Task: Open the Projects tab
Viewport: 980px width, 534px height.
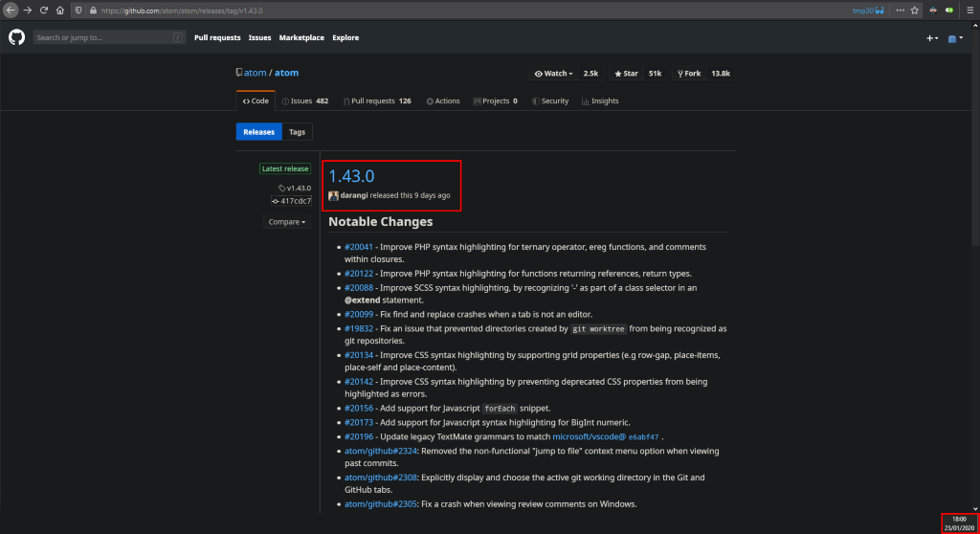Action: pos(495,100)
